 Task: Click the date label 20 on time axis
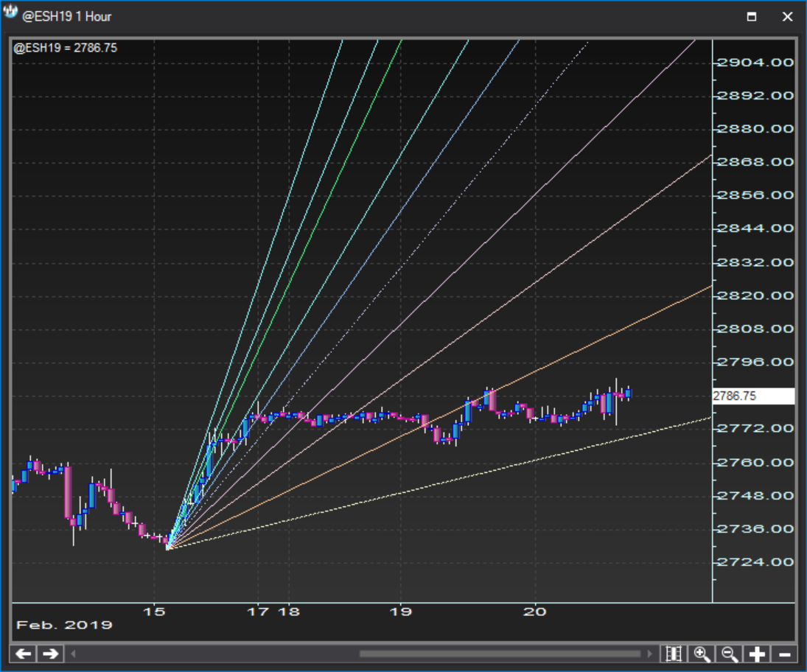tap(535, 612)
